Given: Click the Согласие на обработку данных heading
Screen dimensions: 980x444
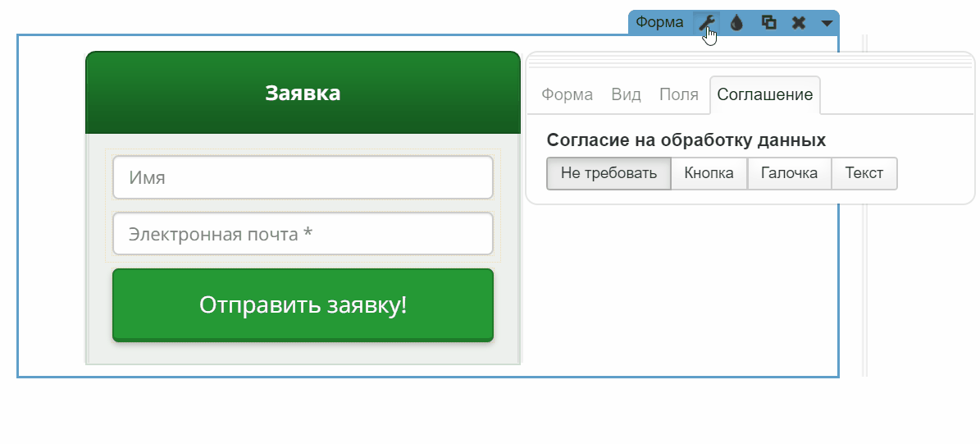Looking at the screenshot, I should (x=686, y=140).
